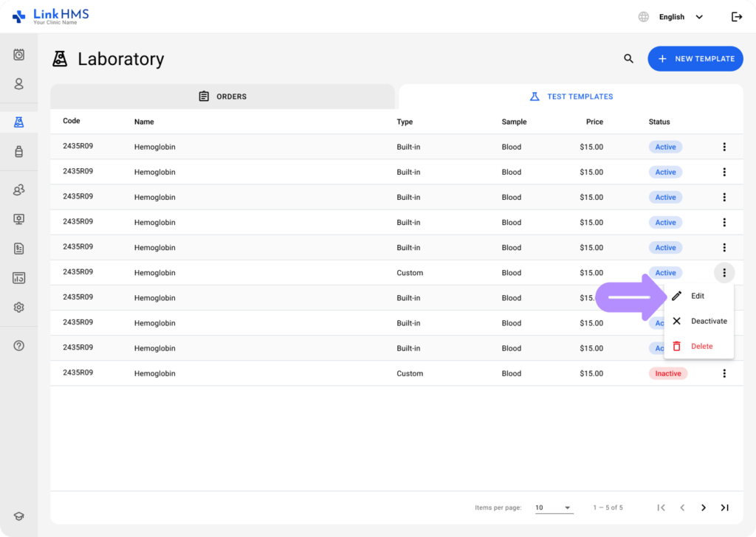Open the Staff management sidebar icon

click(18, 190)
